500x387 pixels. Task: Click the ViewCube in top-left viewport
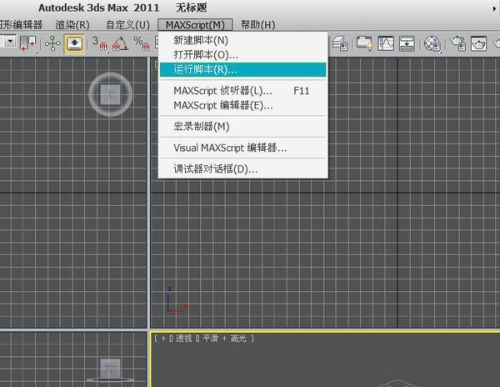point(110,95)
